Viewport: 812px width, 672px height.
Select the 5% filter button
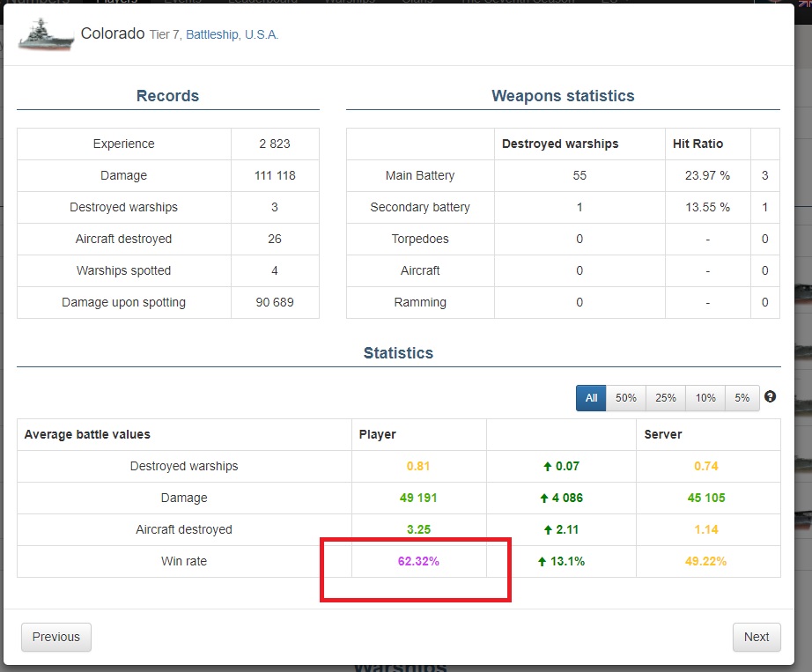point(742,398)
